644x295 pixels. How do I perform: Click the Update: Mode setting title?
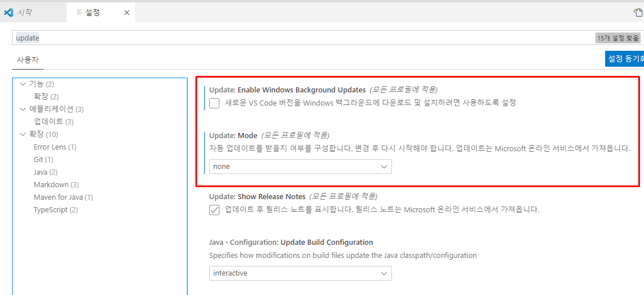(233, 135)
